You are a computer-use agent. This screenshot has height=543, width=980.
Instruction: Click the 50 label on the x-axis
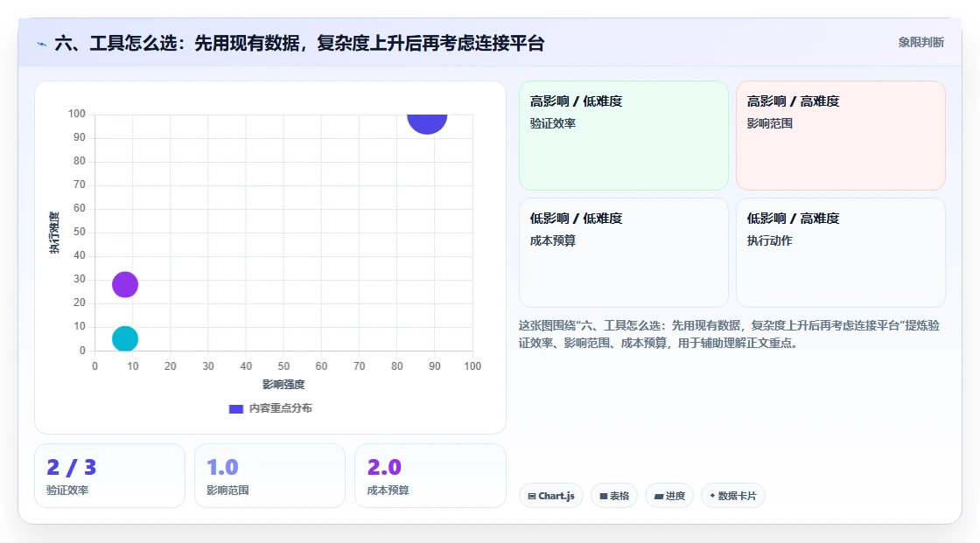click(283, 366)
